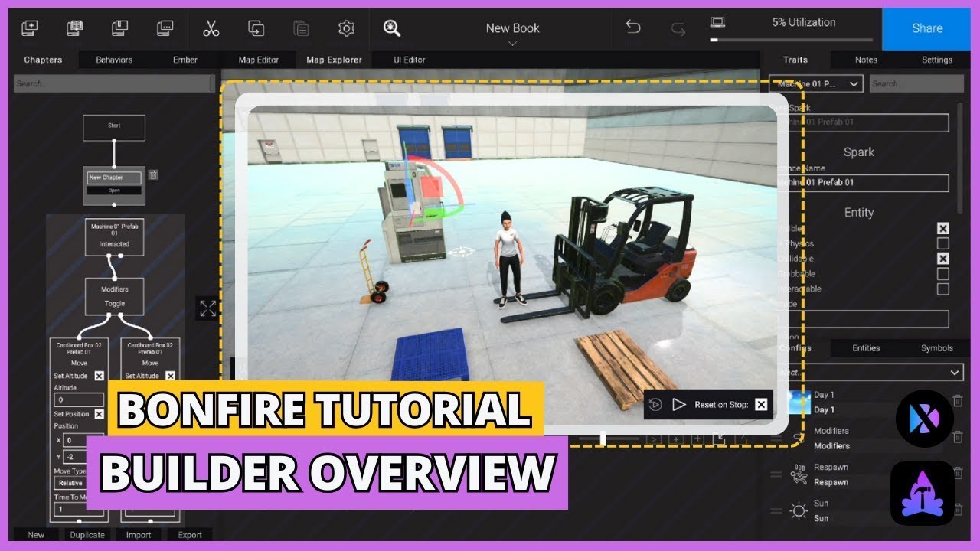The width and height of the screenshot is (980, 551).
Task: Click the undo arrow
Action: [633, 28]
